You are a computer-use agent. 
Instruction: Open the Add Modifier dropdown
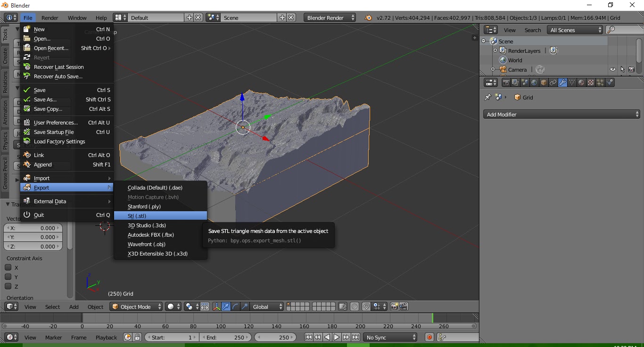point(561,114)
